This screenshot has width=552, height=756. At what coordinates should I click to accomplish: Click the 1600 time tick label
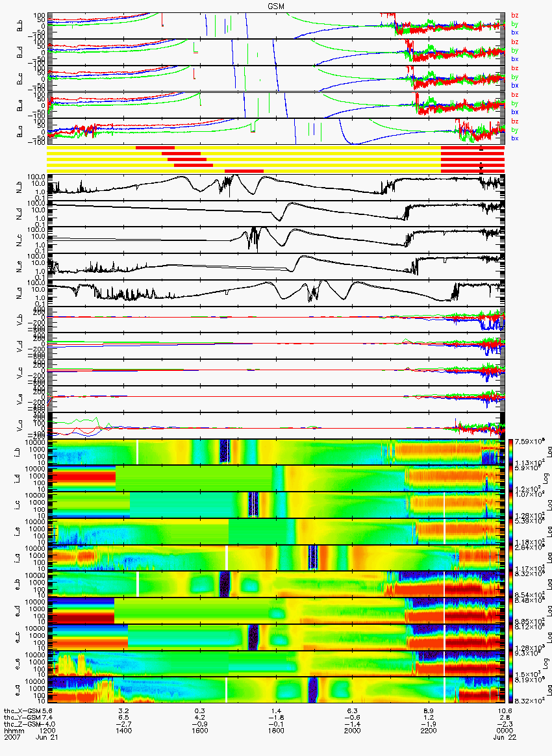[x=199, y=731]
